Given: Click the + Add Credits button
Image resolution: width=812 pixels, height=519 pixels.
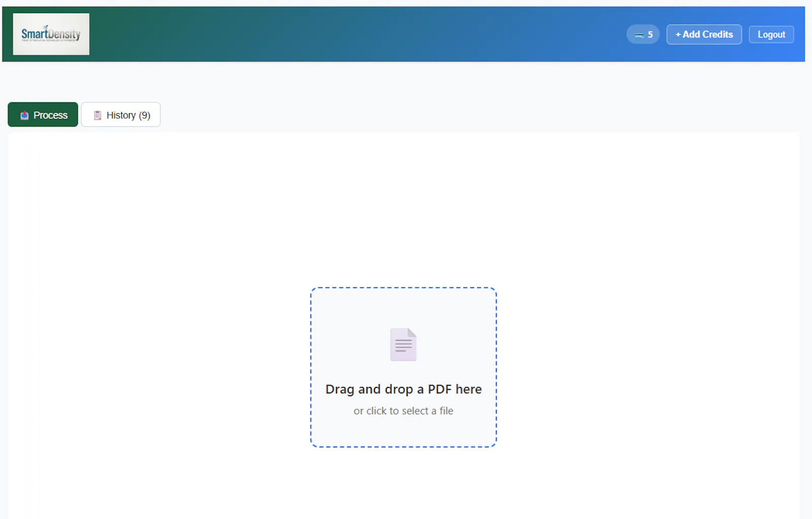Looking at the screenshot, I should 704,35.
